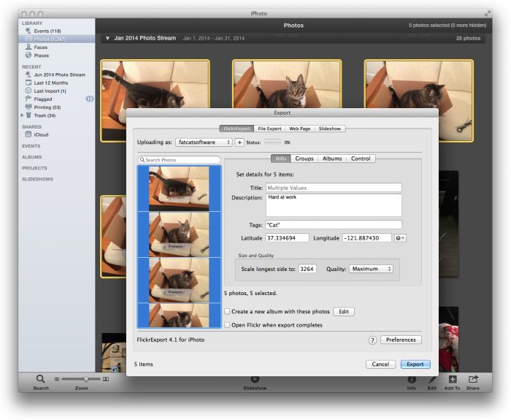This screenshot has height=420, width=511.
Task: Collapse the Jan 2014 Photo Stream triangle
Action: 107,38
